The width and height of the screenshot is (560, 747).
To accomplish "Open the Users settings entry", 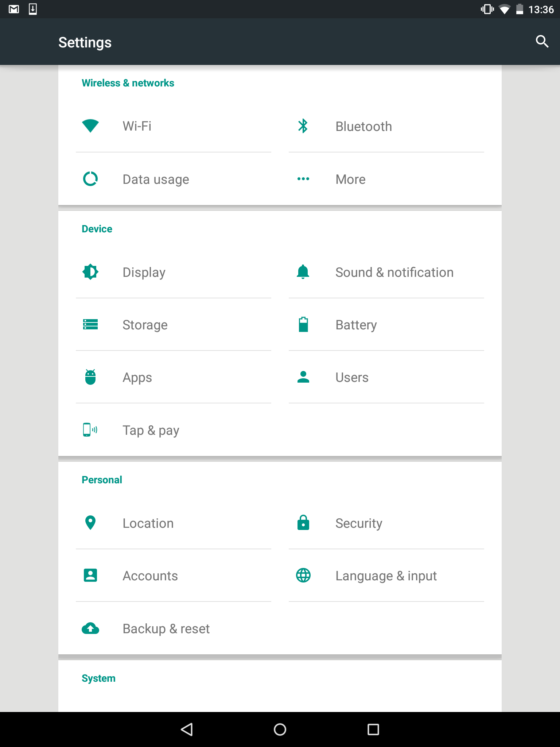I will pyautogui.click(x=386, y=377).
